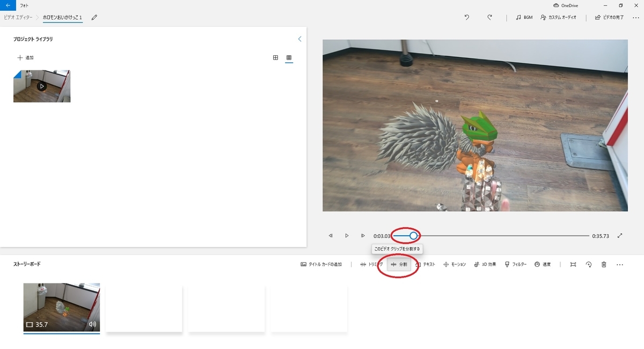Click the undo arrow icon
Viewport: 644px width, 349px height.
pos(467,17)
